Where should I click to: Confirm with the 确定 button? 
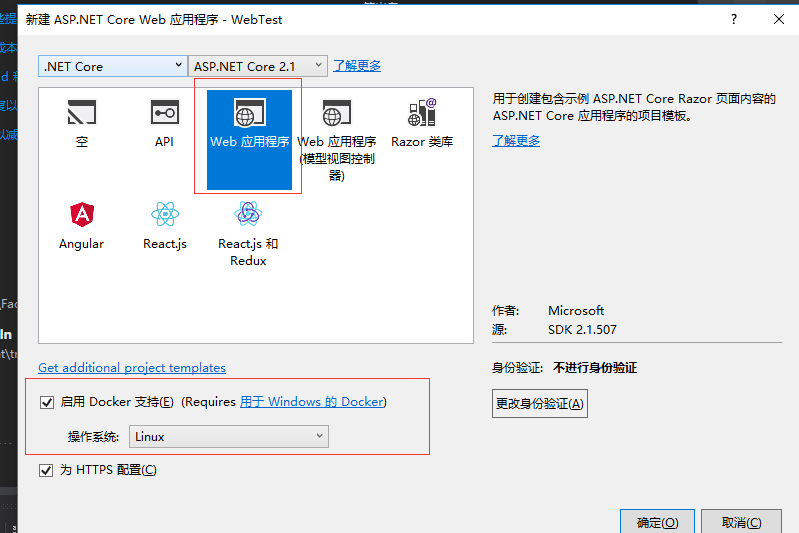click(657, 522)
